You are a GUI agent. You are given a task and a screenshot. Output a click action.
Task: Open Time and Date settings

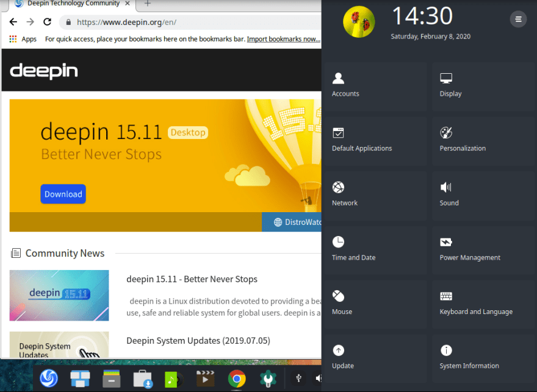coord(375,250)
